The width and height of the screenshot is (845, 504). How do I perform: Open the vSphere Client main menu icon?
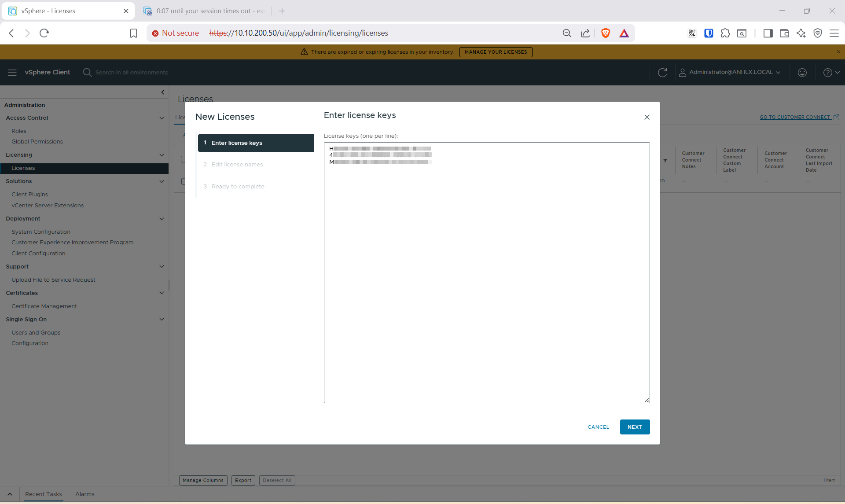(x=12, y=72)
